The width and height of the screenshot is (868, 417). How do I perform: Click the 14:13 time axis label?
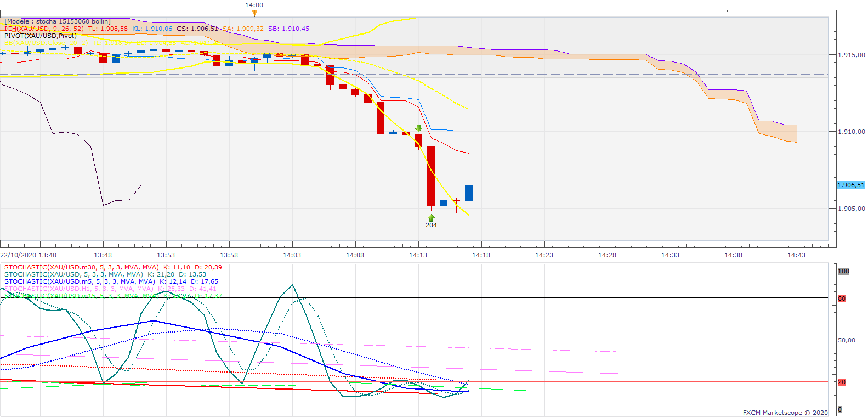point(418,255)
